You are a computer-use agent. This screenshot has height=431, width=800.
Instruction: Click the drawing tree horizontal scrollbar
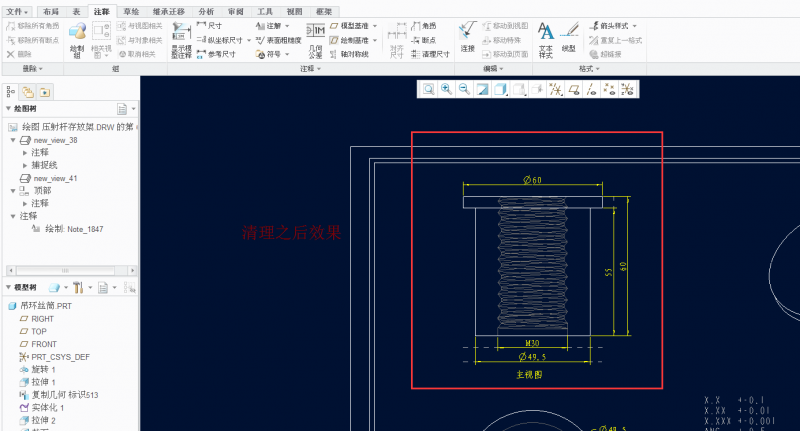[x=70, y=270]
